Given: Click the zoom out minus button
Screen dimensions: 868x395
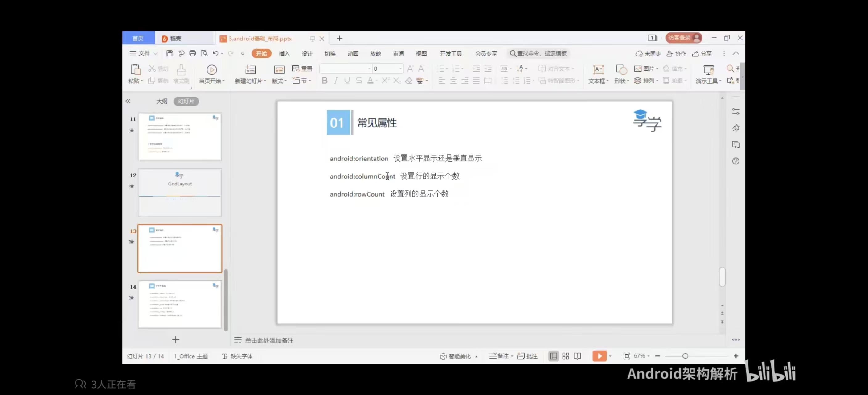Looking at the screenshot, I should pyautogui.click(x=657, y=356).
